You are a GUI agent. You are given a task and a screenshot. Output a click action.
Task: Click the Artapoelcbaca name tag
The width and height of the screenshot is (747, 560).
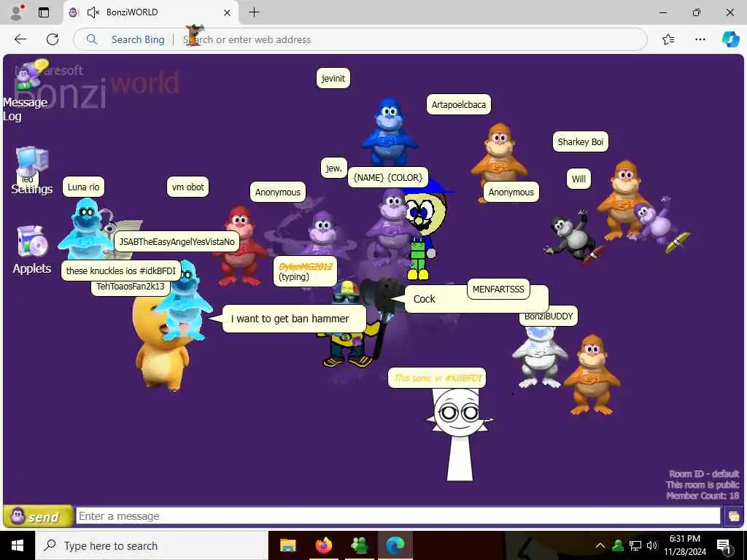click(x=458, y=104)
